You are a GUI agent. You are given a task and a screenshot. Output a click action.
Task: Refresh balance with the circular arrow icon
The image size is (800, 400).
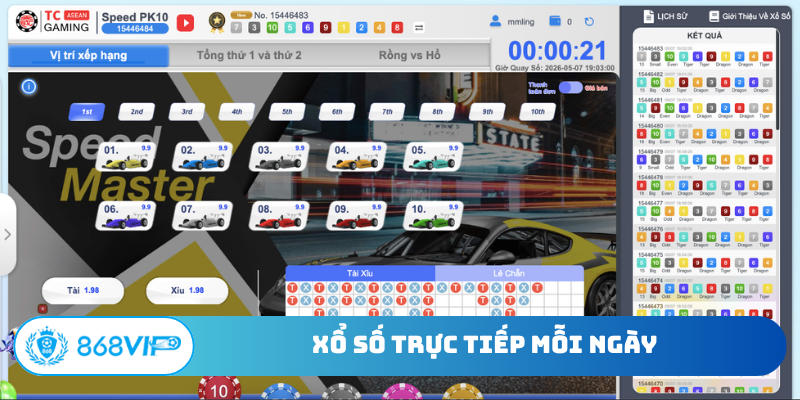pos(589,21)
